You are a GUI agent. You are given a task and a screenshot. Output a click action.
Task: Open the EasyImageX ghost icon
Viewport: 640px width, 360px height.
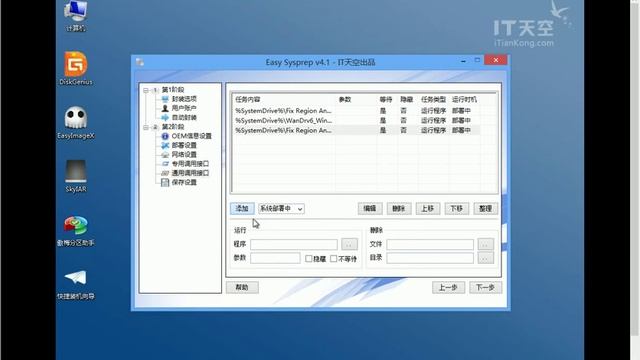point(76,122)
